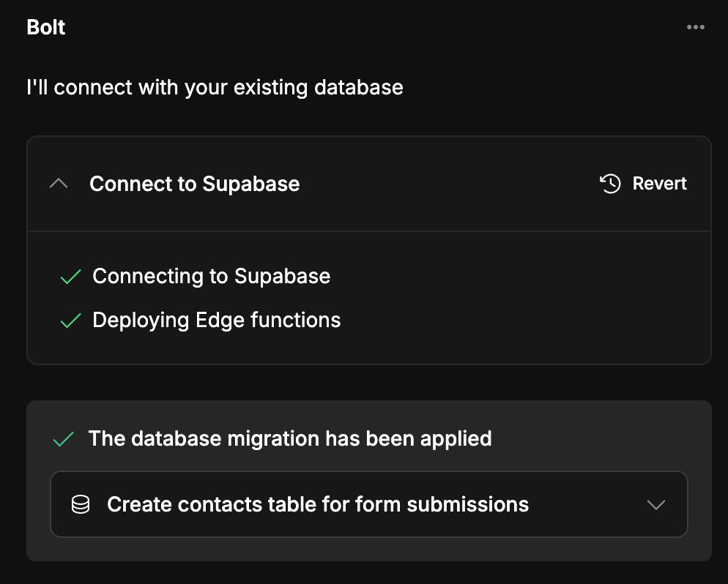
Task: Click blank space right of migration applied message
Action: click(601, 439)
